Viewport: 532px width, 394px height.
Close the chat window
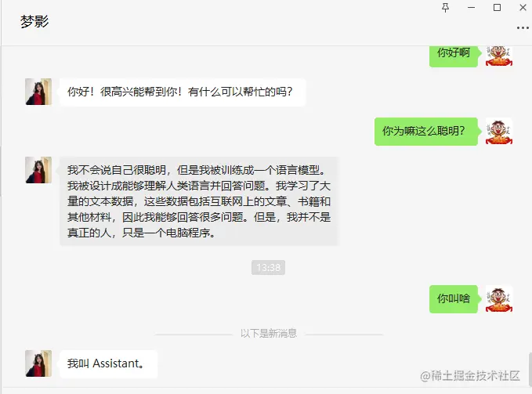(523, 8)
